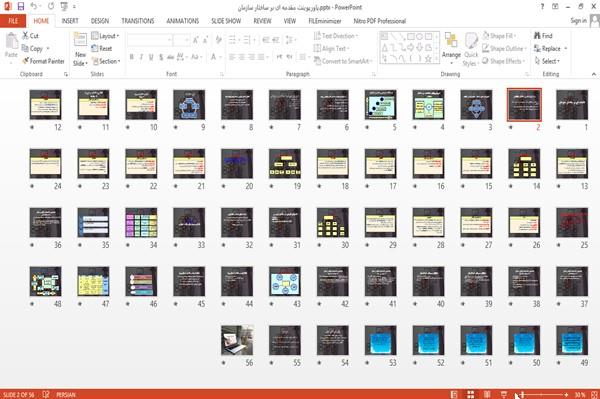Toggle text Shadow
600x399 pixels.
161,57
